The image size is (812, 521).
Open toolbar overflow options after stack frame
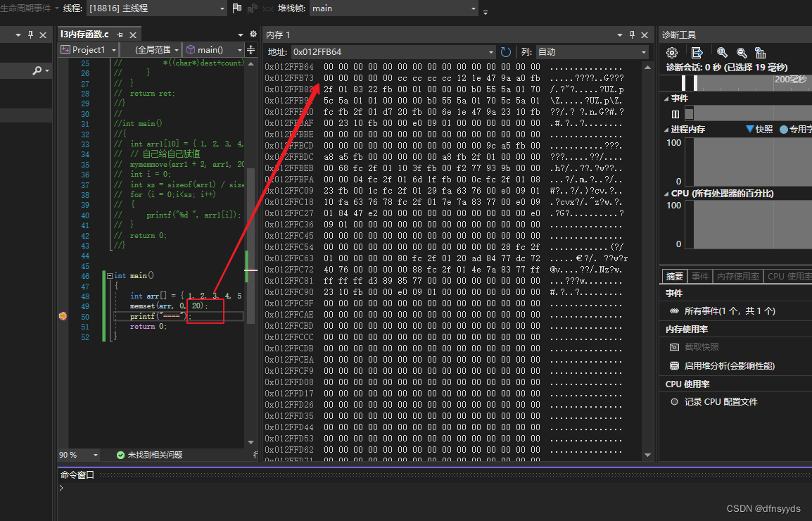pos(486,11)
